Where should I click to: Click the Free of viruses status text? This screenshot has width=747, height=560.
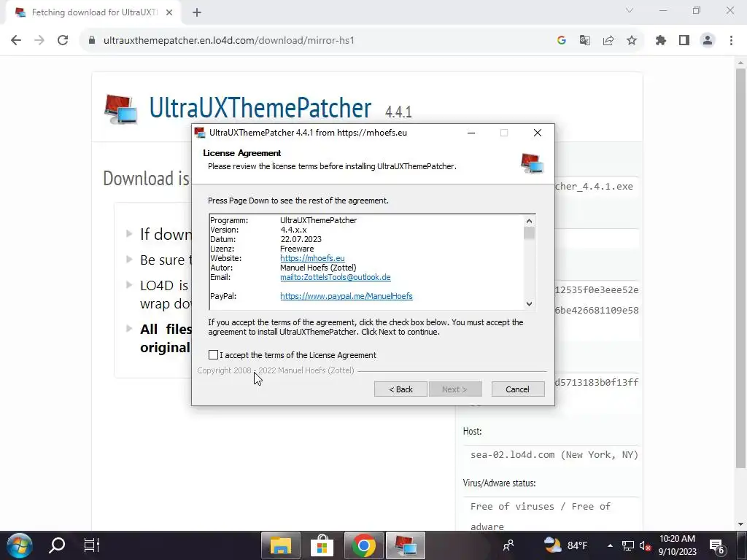point(541,516)
